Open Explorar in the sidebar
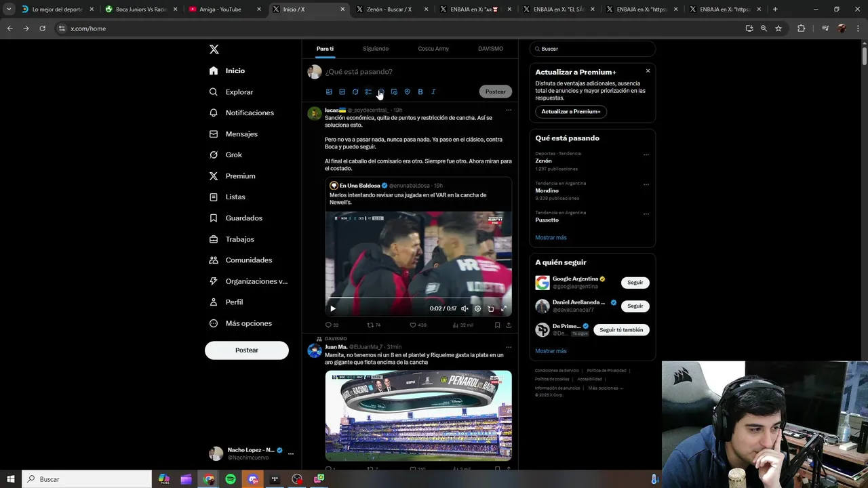 pyautogui.click(x=231, y=91)
